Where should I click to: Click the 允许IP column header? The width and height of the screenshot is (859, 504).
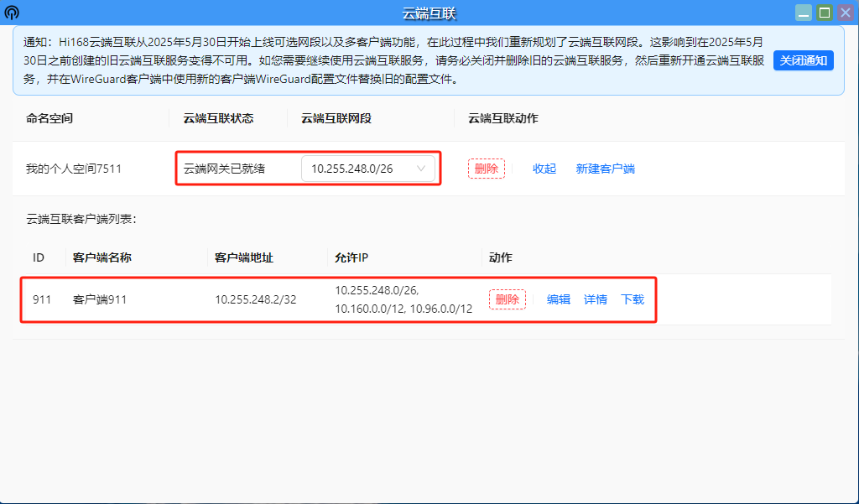[x=351, y=257]
